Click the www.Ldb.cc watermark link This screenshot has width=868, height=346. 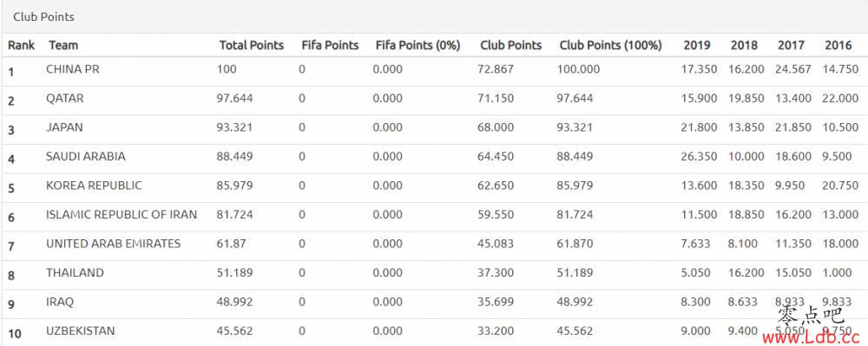811,336
